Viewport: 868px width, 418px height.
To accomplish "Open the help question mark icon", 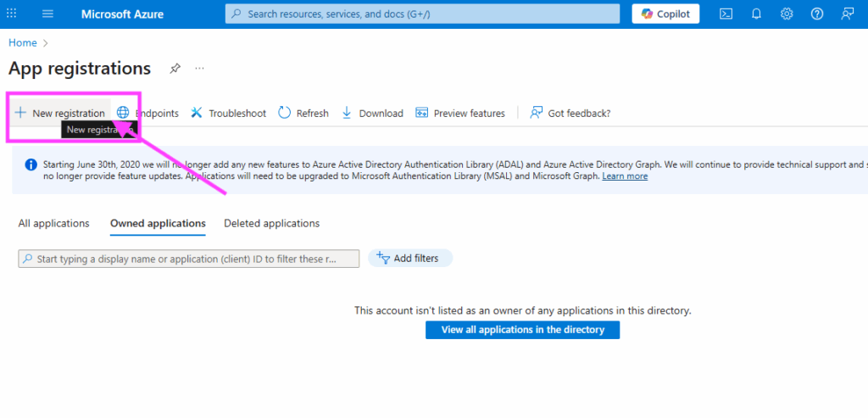I will tap(817, 14).
